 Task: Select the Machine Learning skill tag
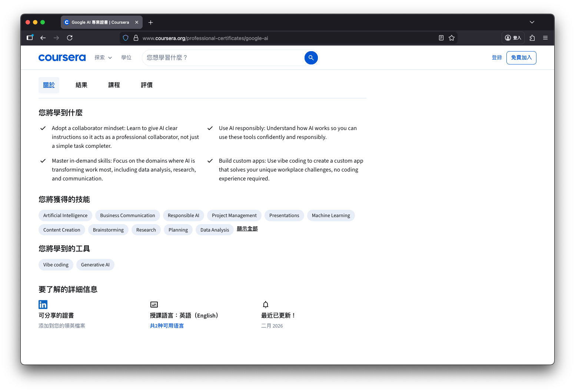330,216
